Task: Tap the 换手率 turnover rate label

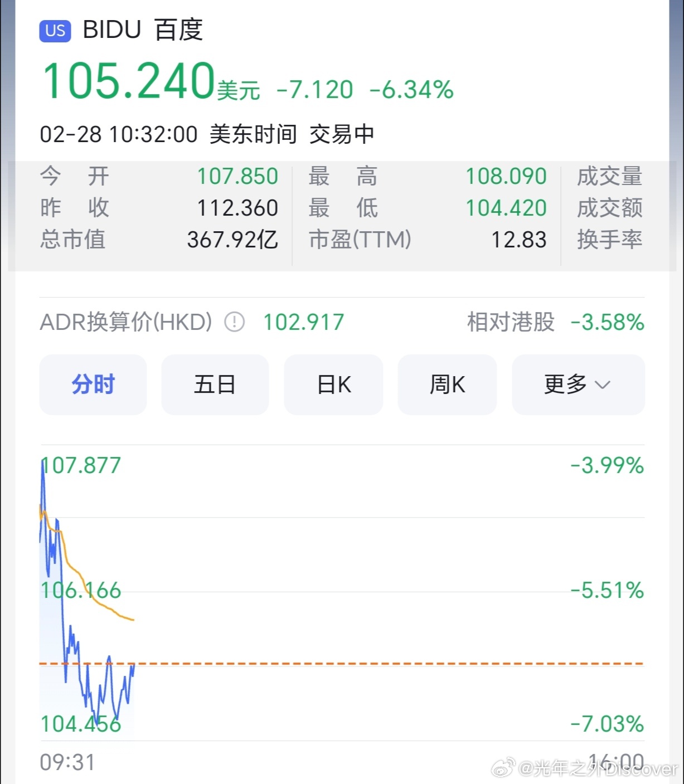Action: [610, 240]
